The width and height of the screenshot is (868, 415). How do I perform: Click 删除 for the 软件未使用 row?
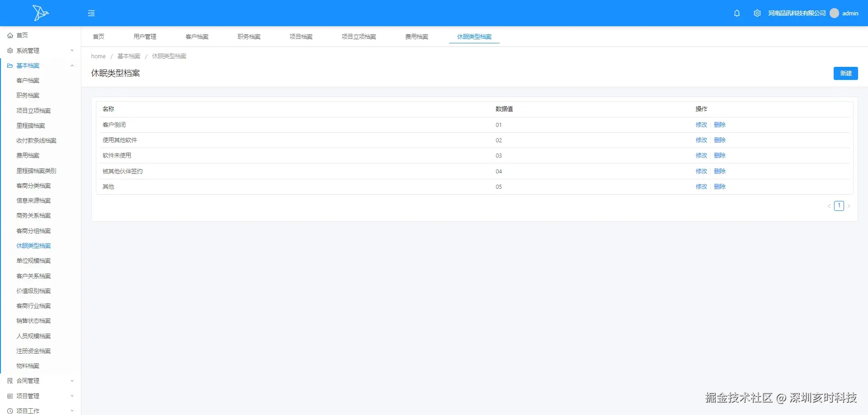tap(720, 155)
